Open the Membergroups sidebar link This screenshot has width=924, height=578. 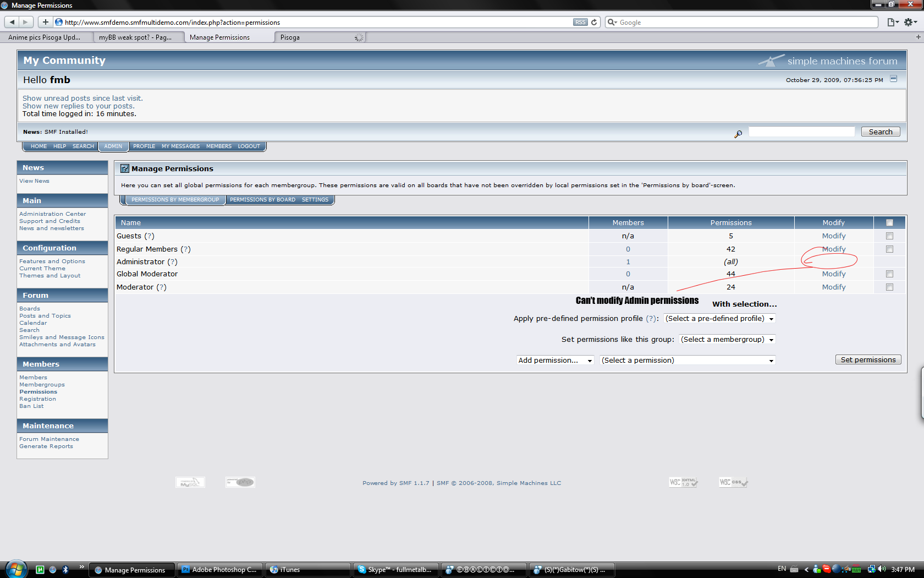(x=42, y=385)
